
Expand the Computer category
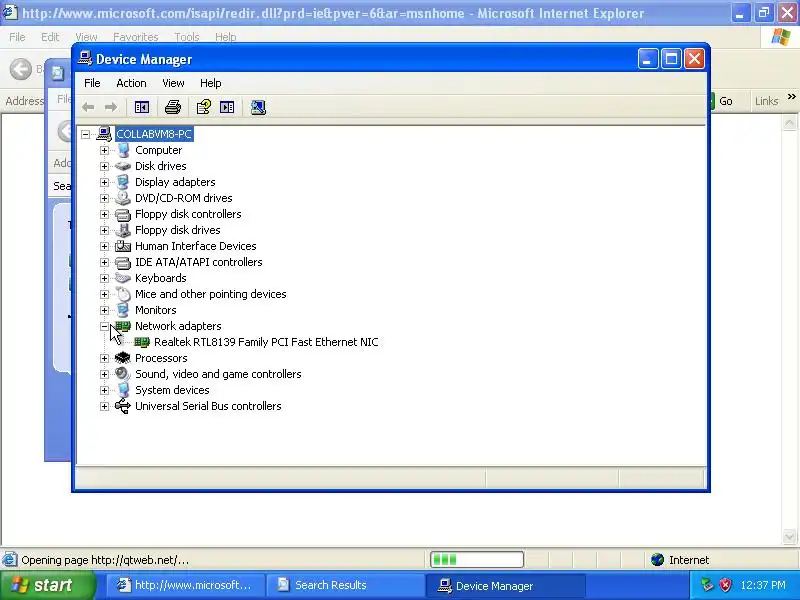(104, 150)
